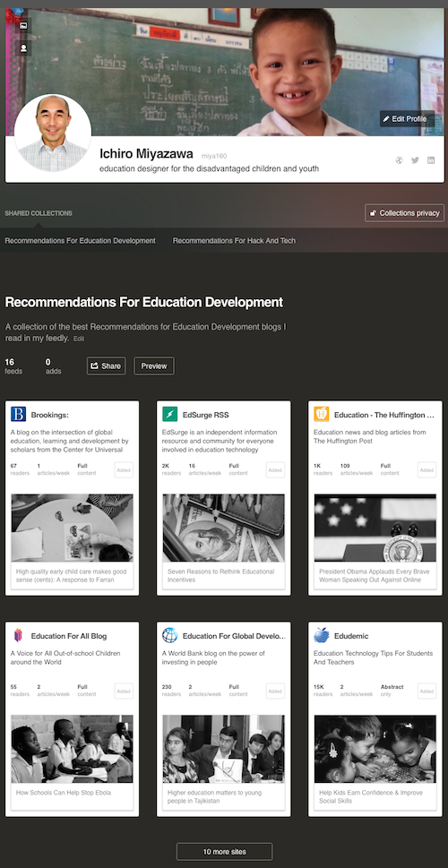Click 'How Schools Can Help Stop Ebola'
Image resolution: width=448 pixels, height=868 pixels.
click(x=65, y=793)
